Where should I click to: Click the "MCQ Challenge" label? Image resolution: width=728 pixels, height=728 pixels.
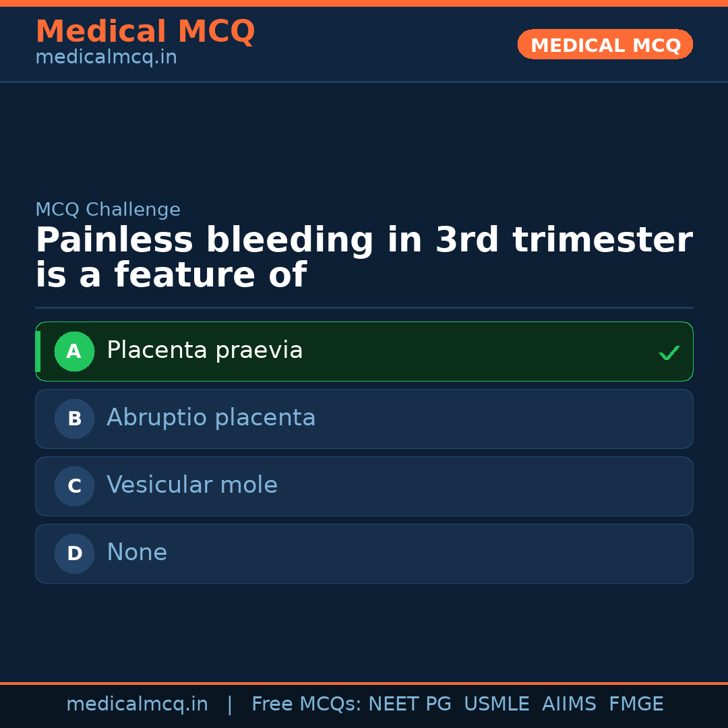[108, 210]
